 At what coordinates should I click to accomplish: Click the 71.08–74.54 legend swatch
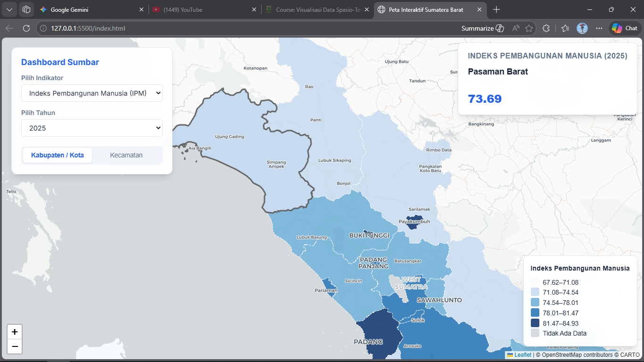click(535, 293)
